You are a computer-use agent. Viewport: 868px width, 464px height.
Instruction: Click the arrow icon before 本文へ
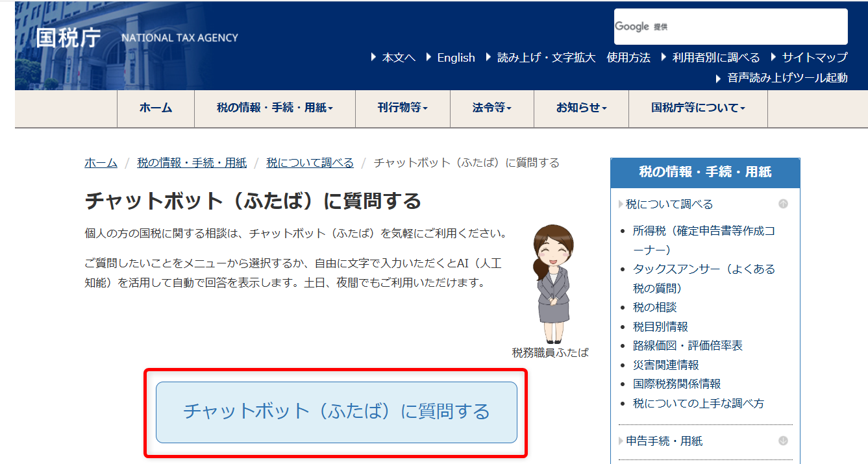click(374, 57)
